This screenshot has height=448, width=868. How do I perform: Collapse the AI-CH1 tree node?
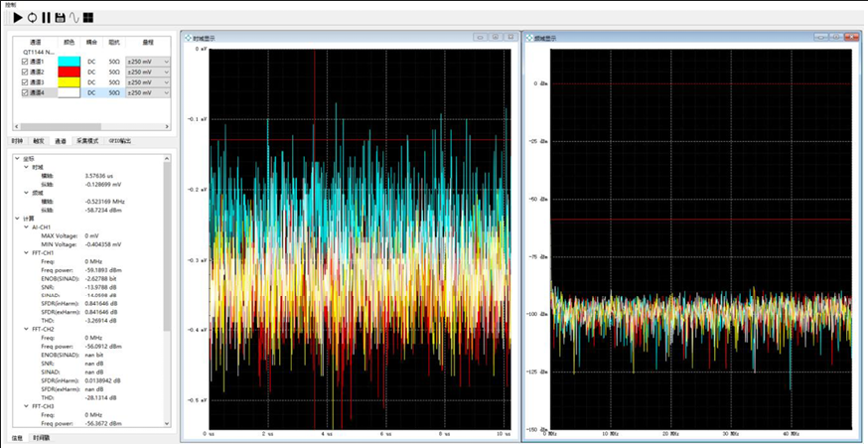coord(25,227)
